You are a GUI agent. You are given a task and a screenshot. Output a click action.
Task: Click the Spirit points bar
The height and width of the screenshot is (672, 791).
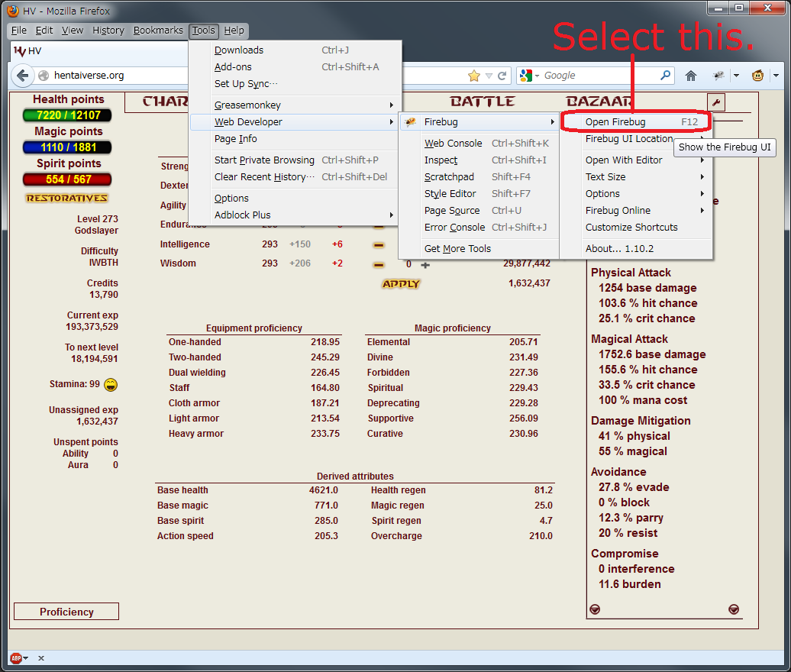pos(67,179)
